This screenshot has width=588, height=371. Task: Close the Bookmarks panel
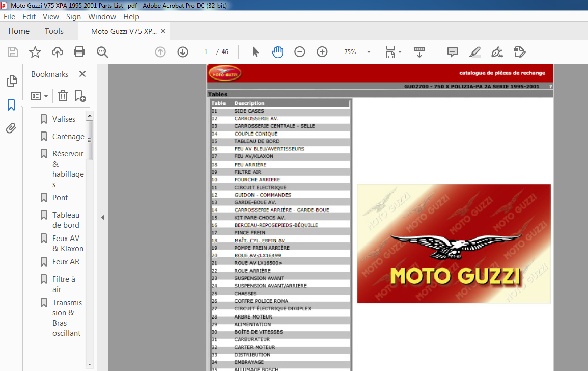point(82,74)
